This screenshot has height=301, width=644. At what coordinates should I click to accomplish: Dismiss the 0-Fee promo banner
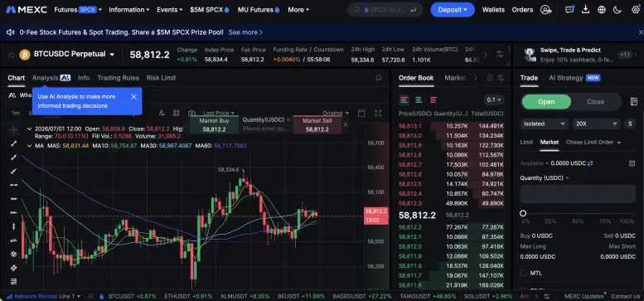pos(641,32)
